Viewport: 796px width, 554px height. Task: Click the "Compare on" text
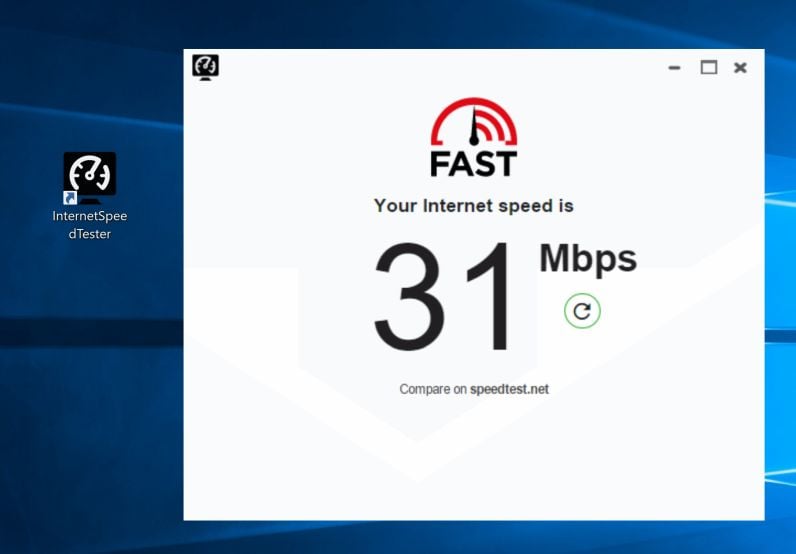433,389
